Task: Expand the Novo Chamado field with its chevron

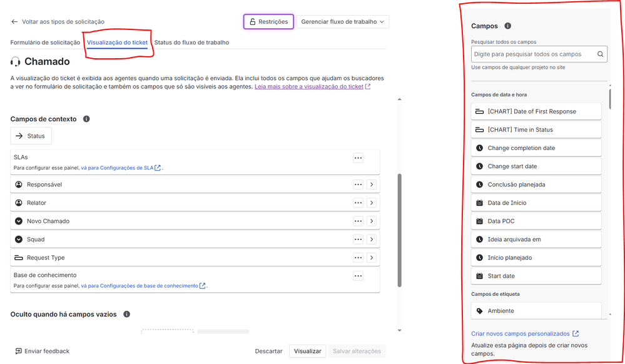Action: coord(372,221)
